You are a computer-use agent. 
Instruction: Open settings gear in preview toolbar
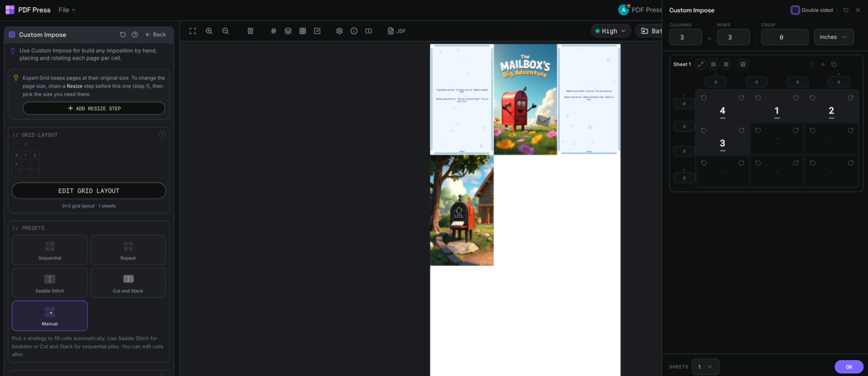pos(339,31)
